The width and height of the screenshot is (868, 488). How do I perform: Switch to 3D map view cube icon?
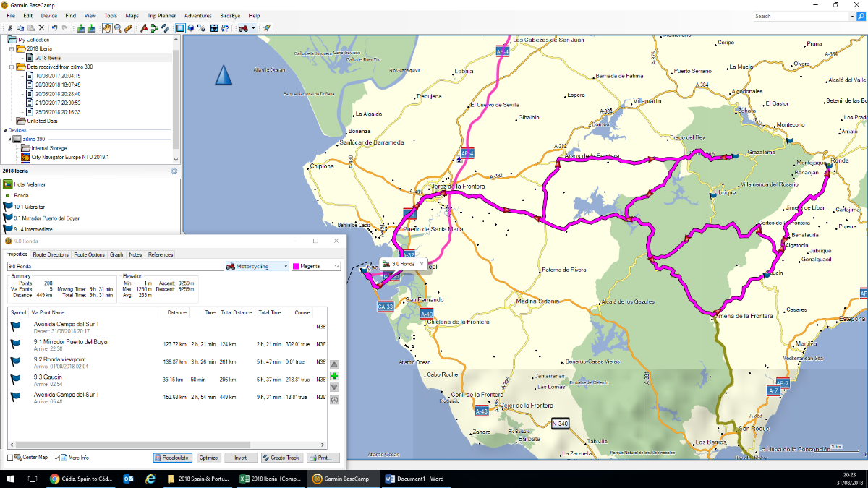coord(191,28)
